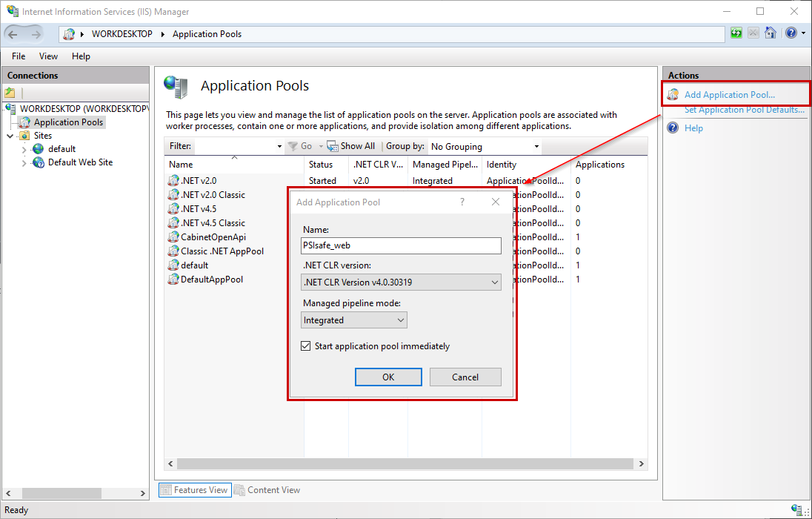Expand the Default Web Site node
This screenshot has height=519, width=812.
tap(24, 163)
